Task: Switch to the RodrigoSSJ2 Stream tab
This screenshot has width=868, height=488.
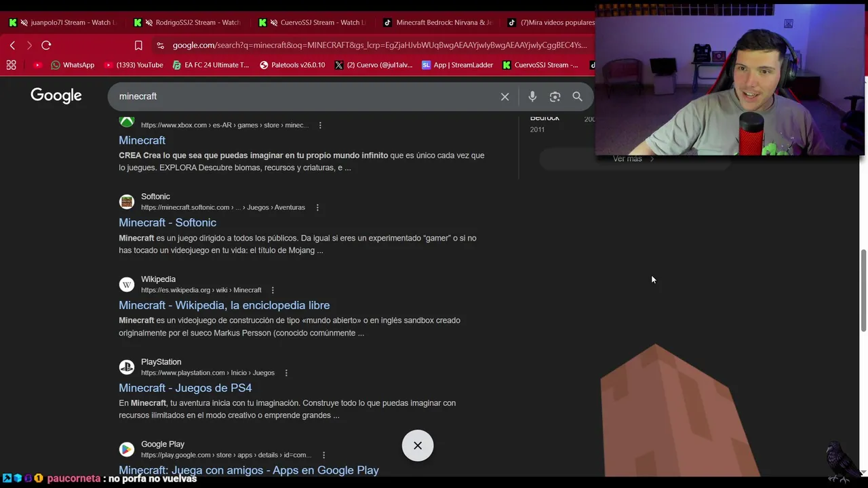Action: click(x=188, y=22)
